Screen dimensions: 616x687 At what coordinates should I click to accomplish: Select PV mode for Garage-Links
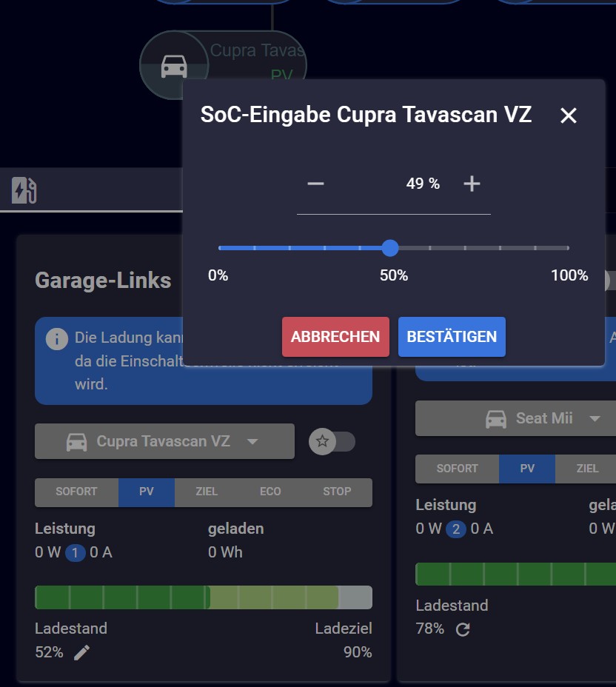147,492
